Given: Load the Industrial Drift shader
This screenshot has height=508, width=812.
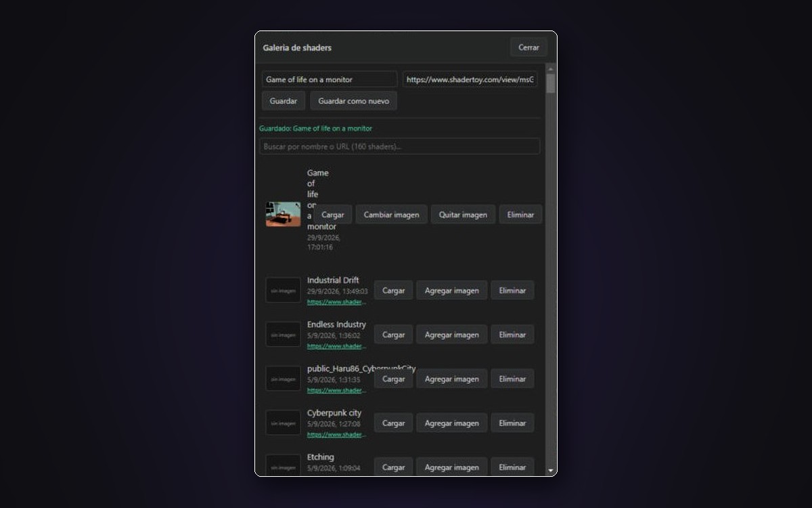Looking at the screenshot, I should tap(393, 291).
